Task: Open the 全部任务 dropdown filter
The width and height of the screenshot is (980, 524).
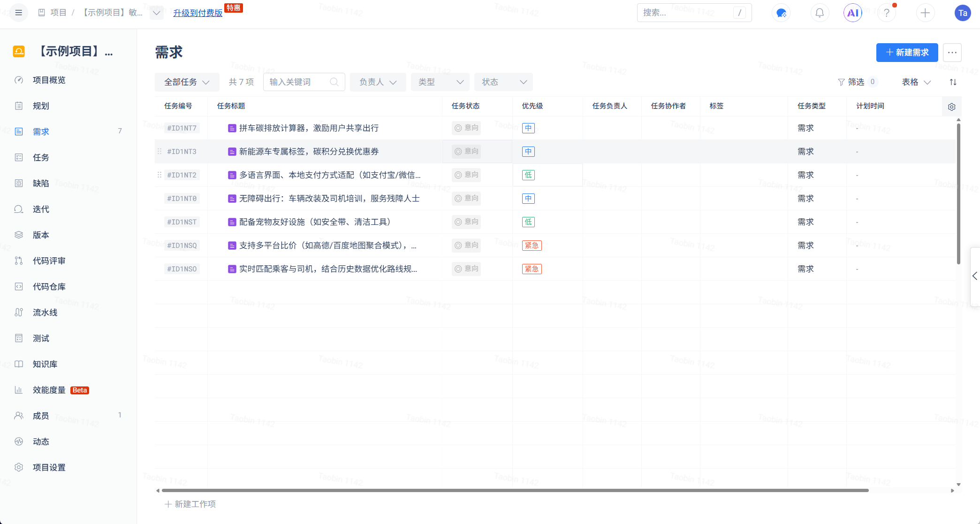Action: (x=186, y=82)
